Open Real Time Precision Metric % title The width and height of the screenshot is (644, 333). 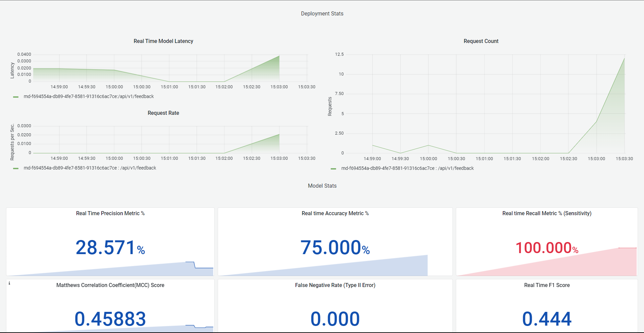110,213
